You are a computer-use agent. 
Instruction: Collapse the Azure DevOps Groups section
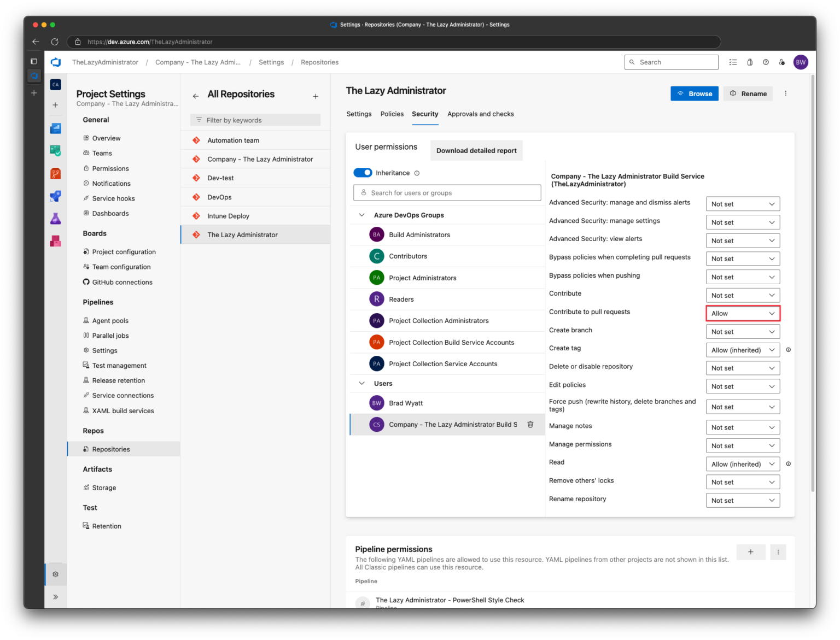click(x=361, y=215)
